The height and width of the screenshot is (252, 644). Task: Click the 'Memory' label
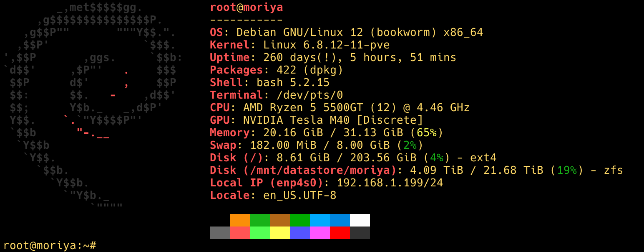click(230, 133)
